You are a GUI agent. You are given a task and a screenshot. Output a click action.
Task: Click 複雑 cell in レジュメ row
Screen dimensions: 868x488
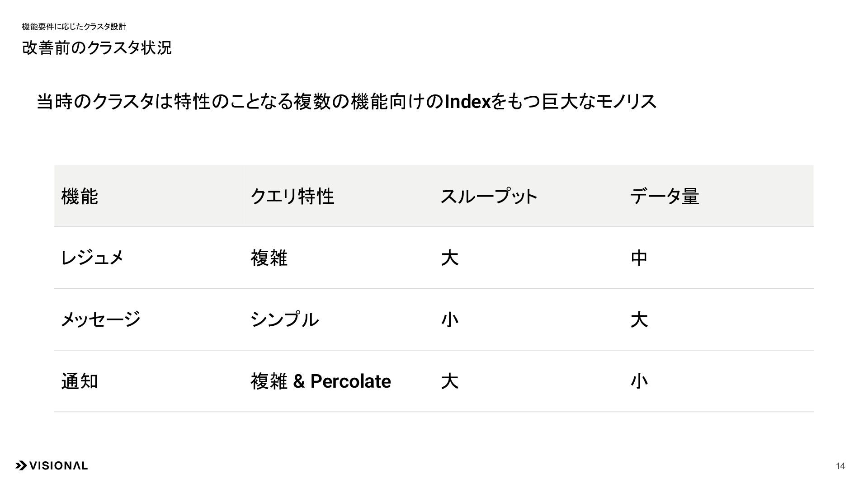click(x=269, y=258)
